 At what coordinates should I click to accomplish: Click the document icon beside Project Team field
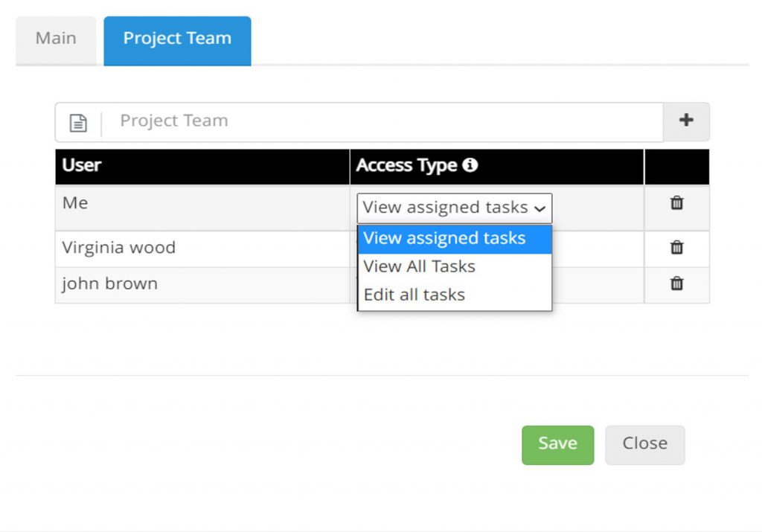(78, 123)
